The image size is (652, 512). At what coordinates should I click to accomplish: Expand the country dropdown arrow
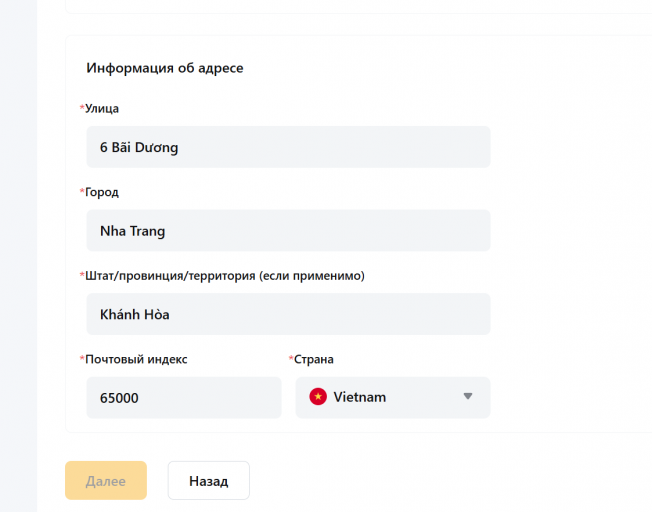[x=467, y=397]
